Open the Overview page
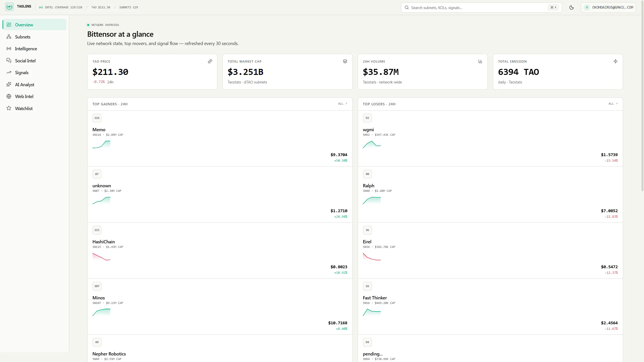Screen dimensions: 644x362 tap(34, 25)
